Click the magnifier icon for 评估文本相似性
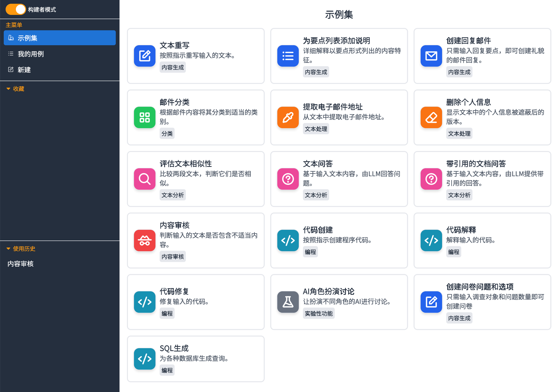 (x=144, y=179)
